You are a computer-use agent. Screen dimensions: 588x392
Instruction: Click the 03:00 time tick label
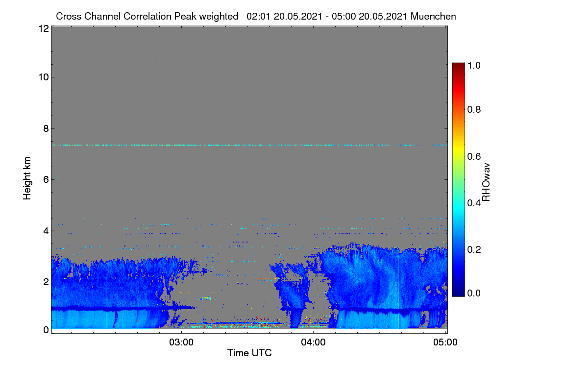(181, 343)
